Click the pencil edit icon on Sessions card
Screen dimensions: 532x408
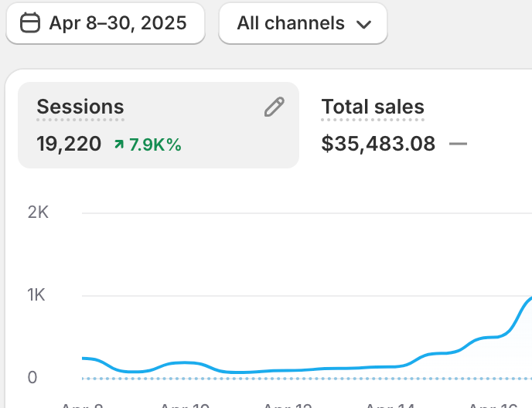click(275, 107)
